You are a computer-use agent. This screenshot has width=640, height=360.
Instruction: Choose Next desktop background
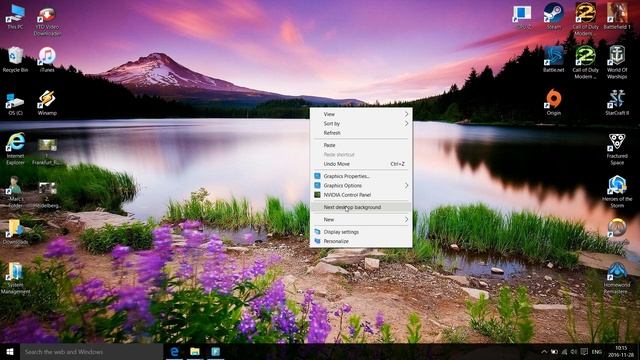coord(361,207)
